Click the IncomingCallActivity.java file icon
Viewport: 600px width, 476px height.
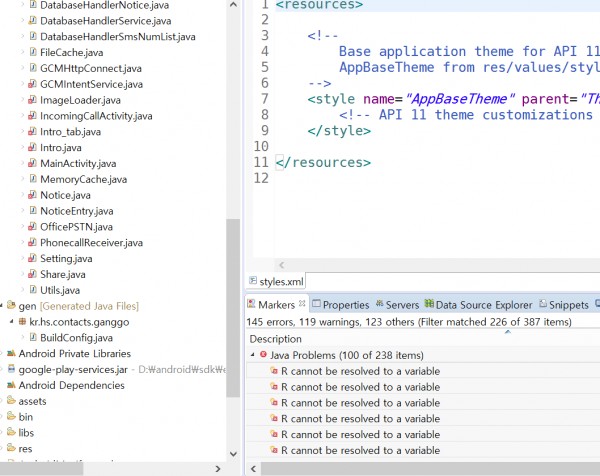point(33,116)
